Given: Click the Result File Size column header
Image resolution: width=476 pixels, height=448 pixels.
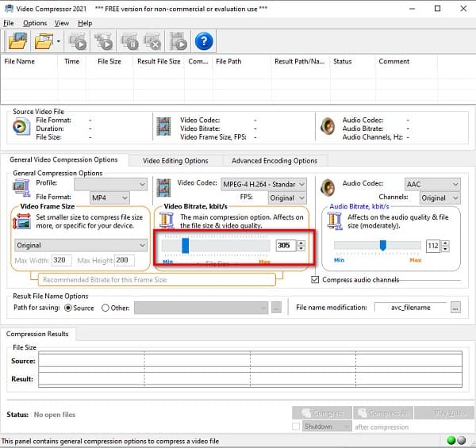Looking at the screenshot, I should tap(159, 61).
